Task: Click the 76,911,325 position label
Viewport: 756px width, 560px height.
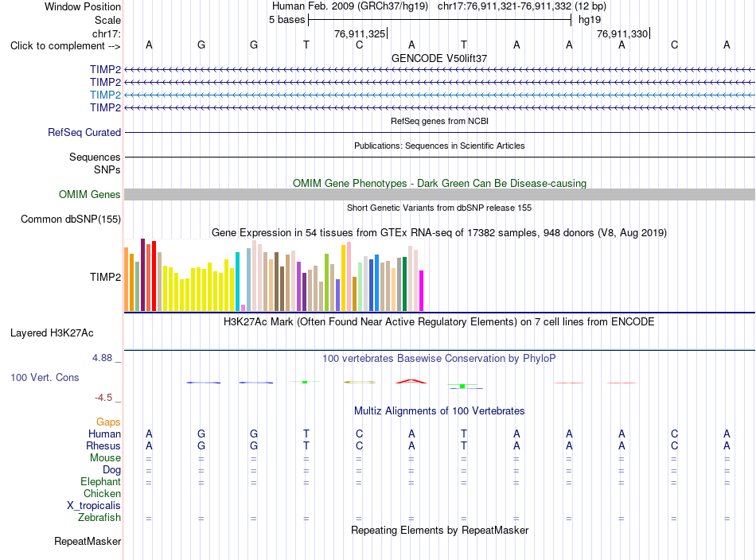Action: [360, 33]
